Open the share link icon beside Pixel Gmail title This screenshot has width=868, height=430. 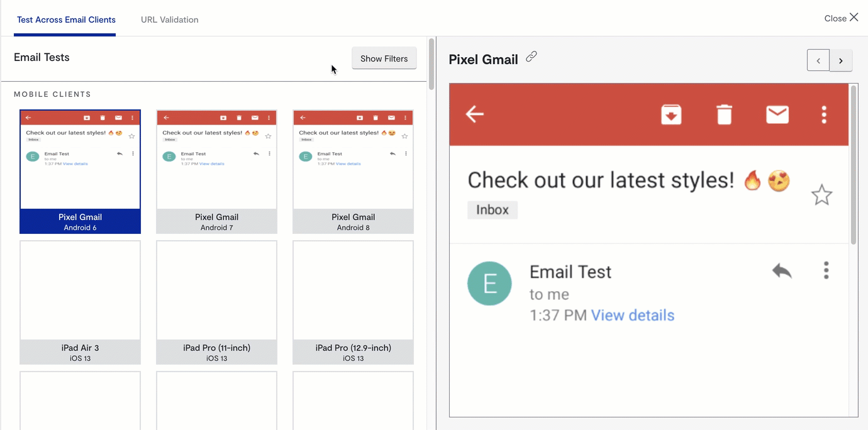531,56
